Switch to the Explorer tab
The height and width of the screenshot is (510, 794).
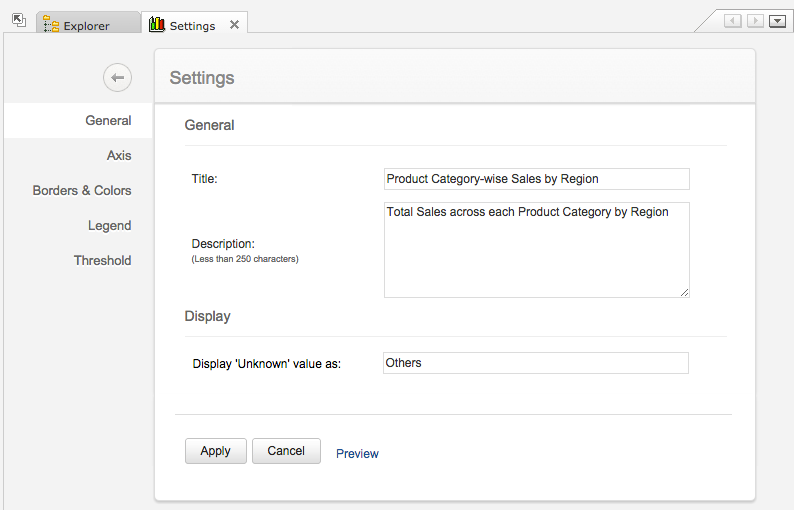click(x=86, y=25)
